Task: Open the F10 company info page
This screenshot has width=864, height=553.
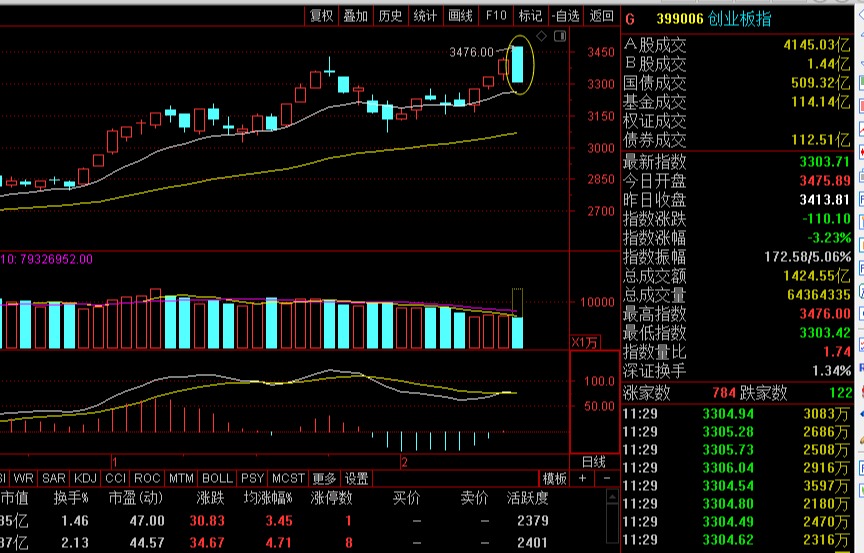Action: [x=495, y=15]
